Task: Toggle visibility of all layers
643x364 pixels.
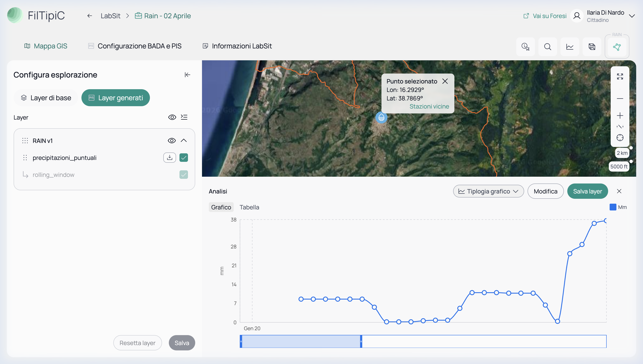Action: click(x=172, y=117)
